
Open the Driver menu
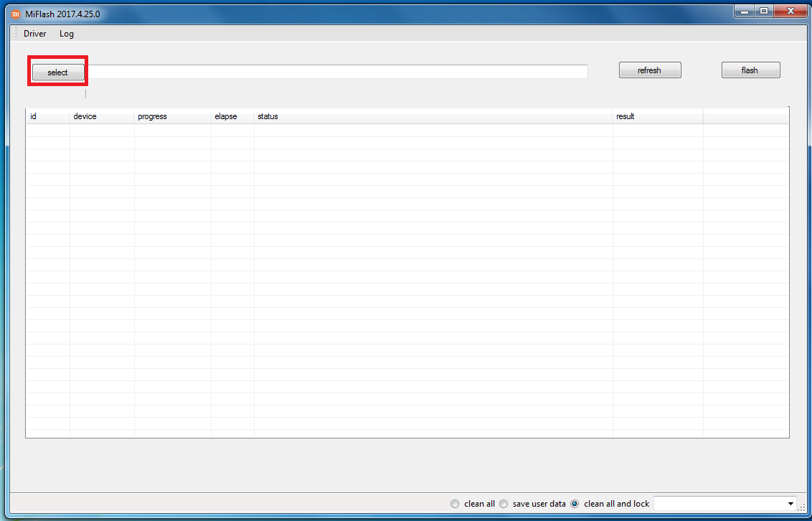point(34,34)
